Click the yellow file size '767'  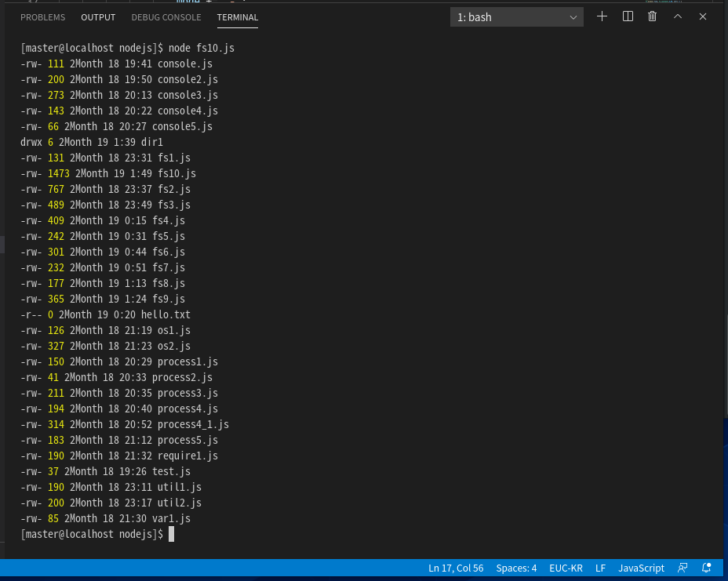(56, 189)
